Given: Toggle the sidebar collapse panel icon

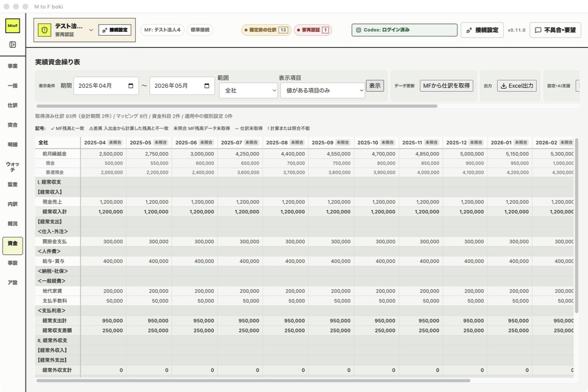Looking at the screenshot, I should tap(12, 44).
